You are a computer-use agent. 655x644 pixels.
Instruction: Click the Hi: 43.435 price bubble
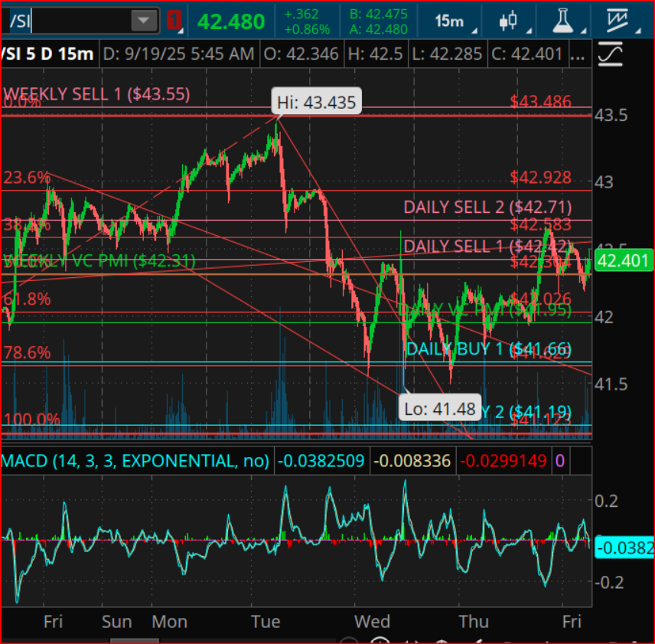[x=316, y=102]
